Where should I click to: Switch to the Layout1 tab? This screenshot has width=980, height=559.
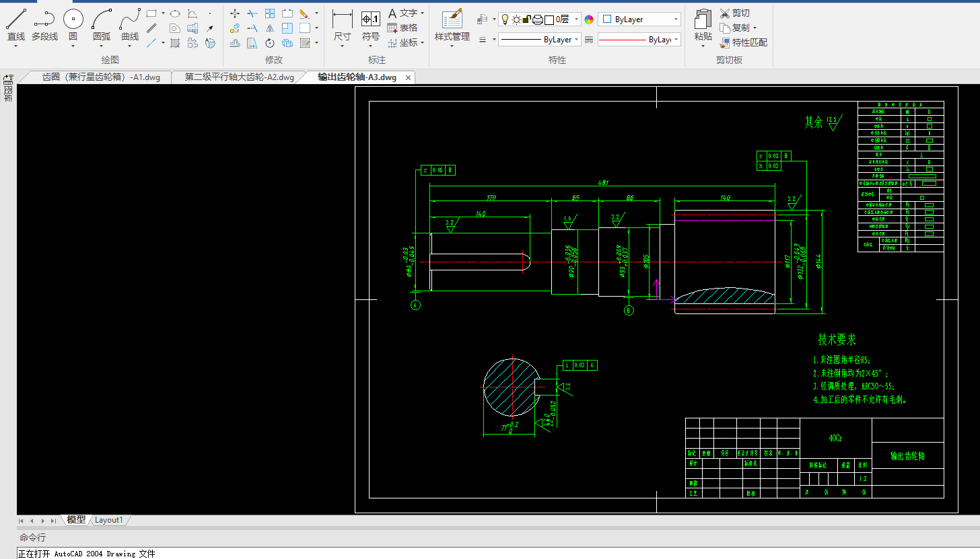[109, 520]
